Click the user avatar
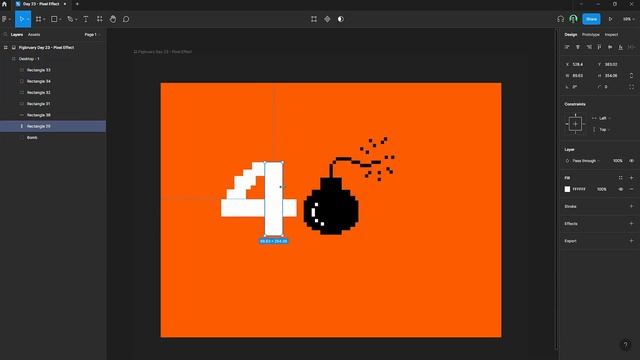 (573, 19)
